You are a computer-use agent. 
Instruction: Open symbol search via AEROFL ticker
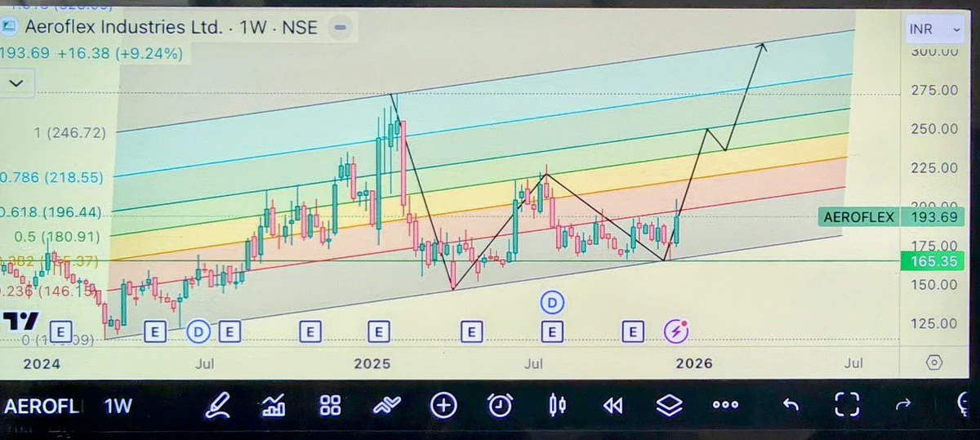click(42, 406)
